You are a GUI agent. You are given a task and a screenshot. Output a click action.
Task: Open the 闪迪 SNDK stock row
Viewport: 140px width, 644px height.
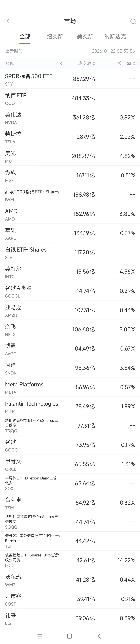70,368
